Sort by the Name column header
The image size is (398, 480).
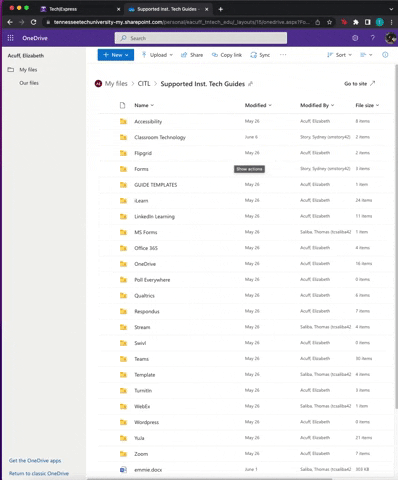pos(144,105)
